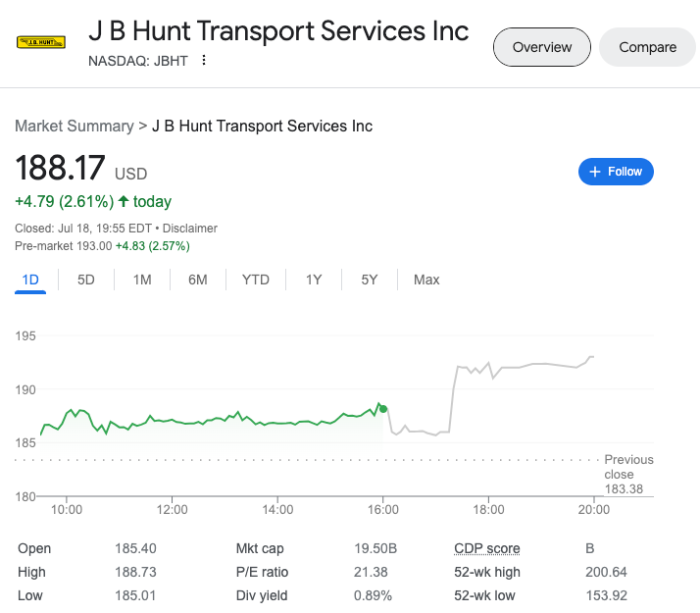Select the 1Y time range tab
The image size is (700, 613).
tap(314, 280)
